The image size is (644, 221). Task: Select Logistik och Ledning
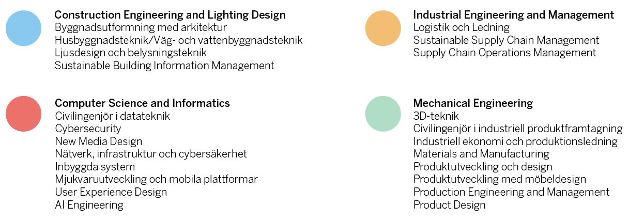461,27
